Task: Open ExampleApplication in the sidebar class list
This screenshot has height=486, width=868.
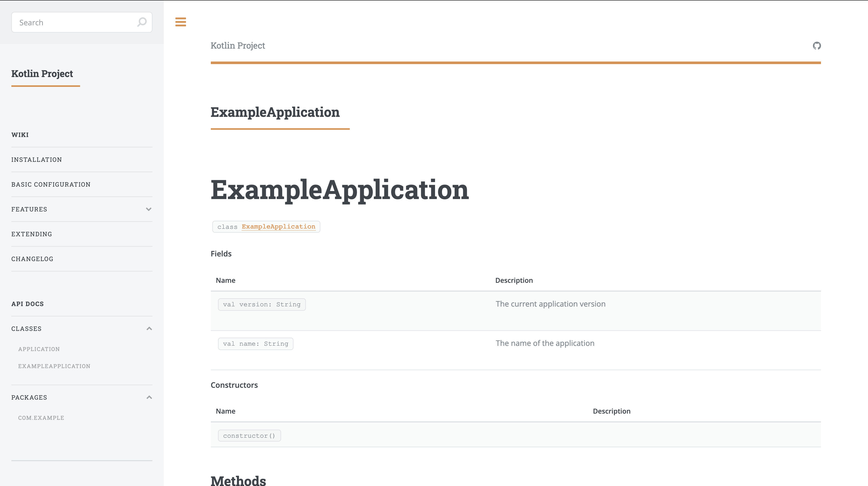Action: (x=54, y=366)
